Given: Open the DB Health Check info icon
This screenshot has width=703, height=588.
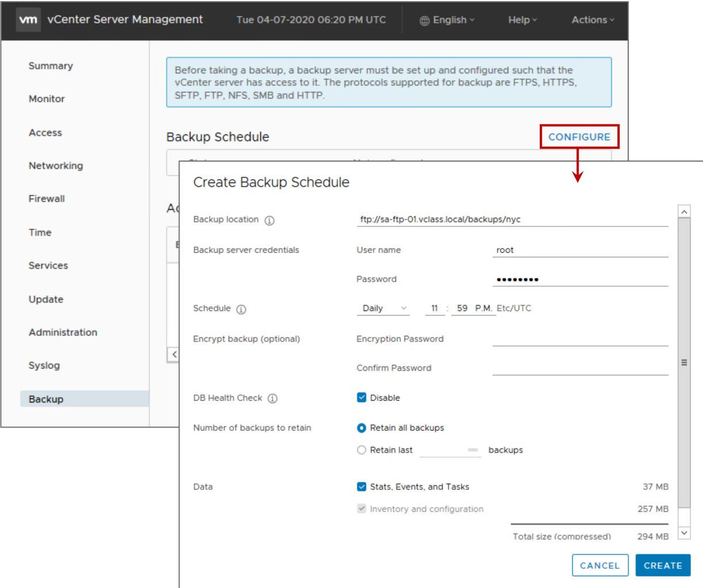Looking at the screenshot, I should (273, 399).
